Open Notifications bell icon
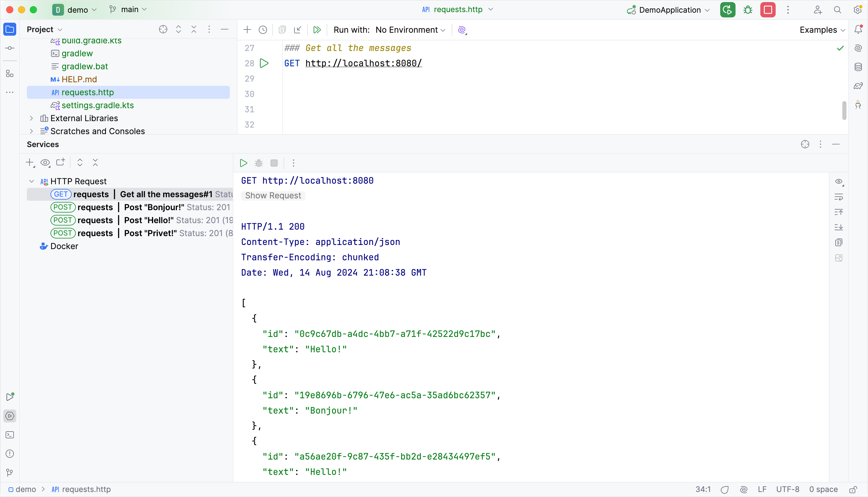868x497 pixels. click(859, 29)
